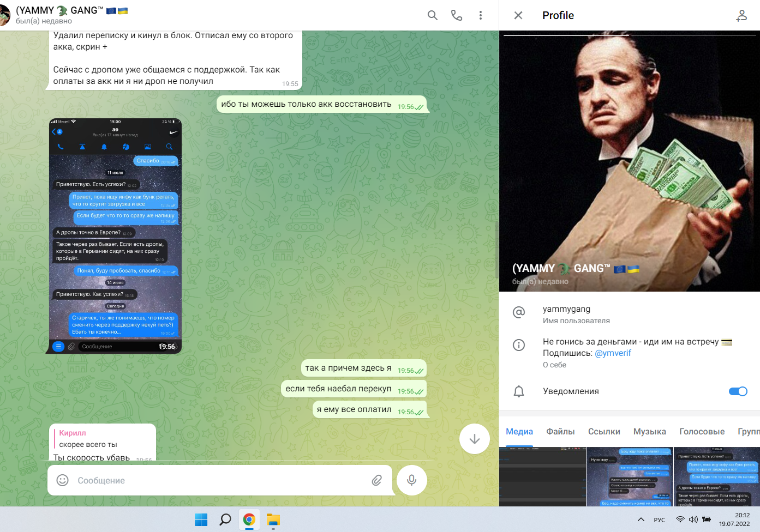This screenshot has height=532, width=760.
Task: Open the first dark media thumbnail
Action: tap(542, 477)
